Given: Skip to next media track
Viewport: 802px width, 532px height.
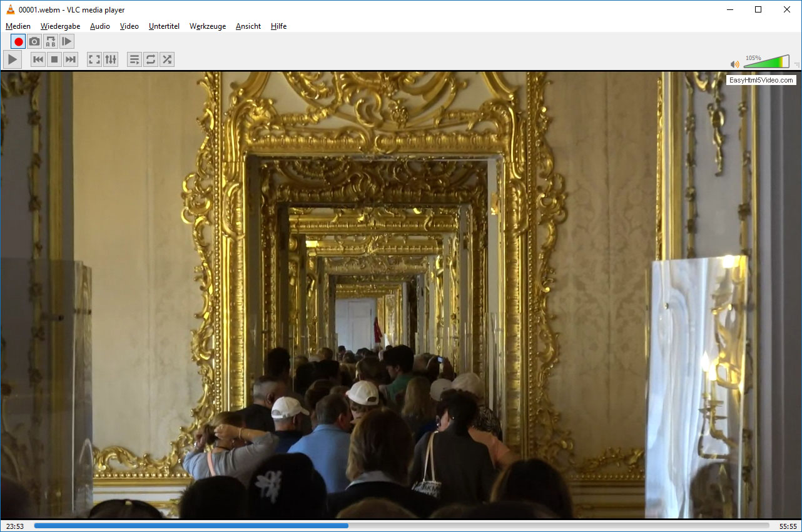Looking at the screenshot, I should click(71, 59).
